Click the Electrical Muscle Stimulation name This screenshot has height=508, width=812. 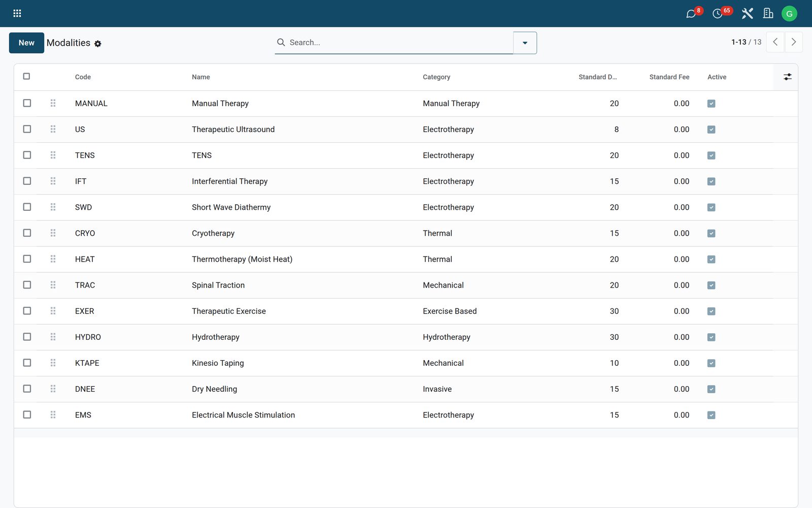click(243, 415)
